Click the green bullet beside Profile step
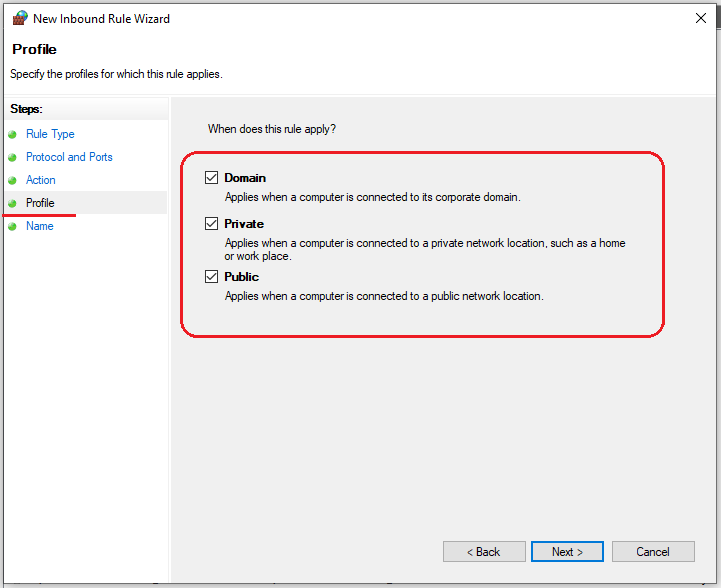721x588 pixels. click(12, 204)
